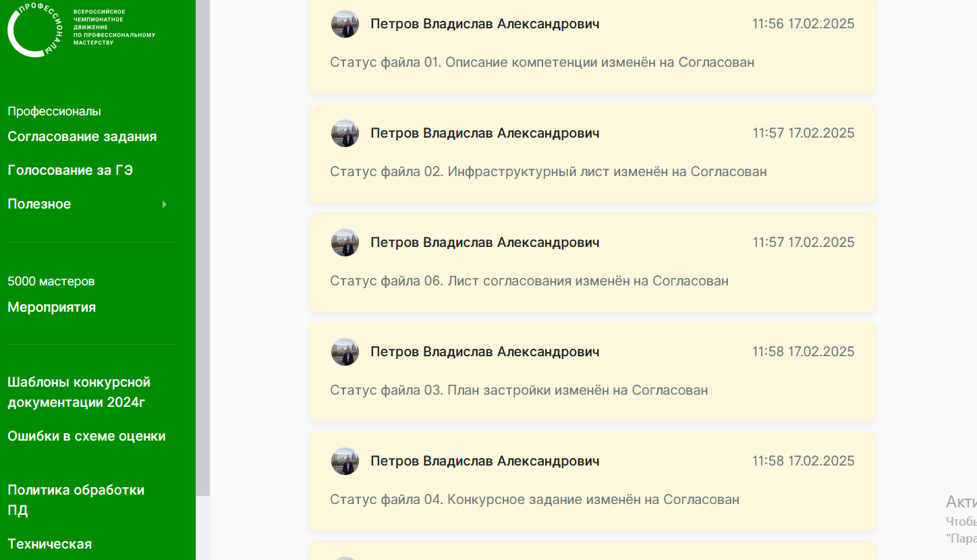Click avatar on the План застройки message
This screenshot has width=977, height=560.
tap(345, 352)
